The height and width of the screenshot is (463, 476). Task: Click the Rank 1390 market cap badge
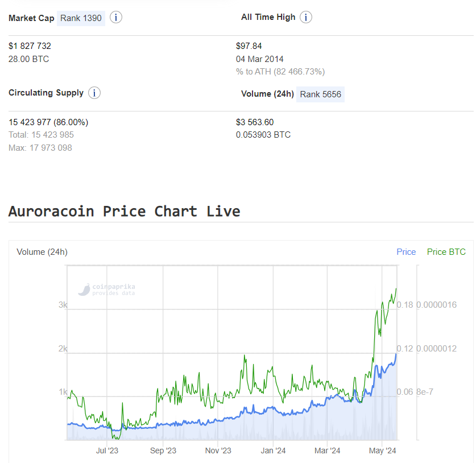point(81,18)
